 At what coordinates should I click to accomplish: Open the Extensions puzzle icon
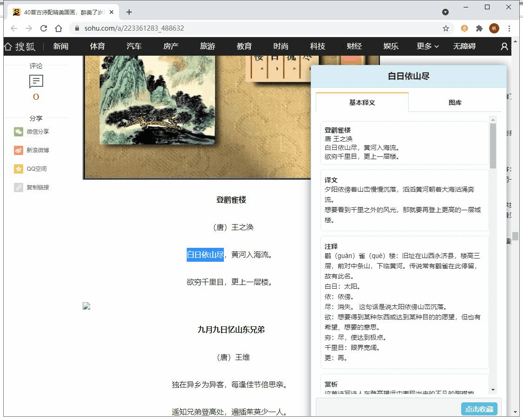click(x=479, y=28)
